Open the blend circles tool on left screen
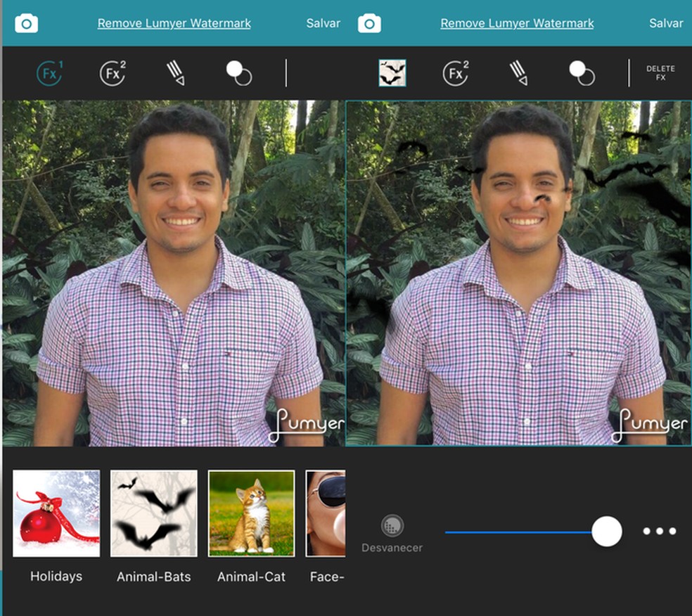The image size is (692, 616). 239,73
